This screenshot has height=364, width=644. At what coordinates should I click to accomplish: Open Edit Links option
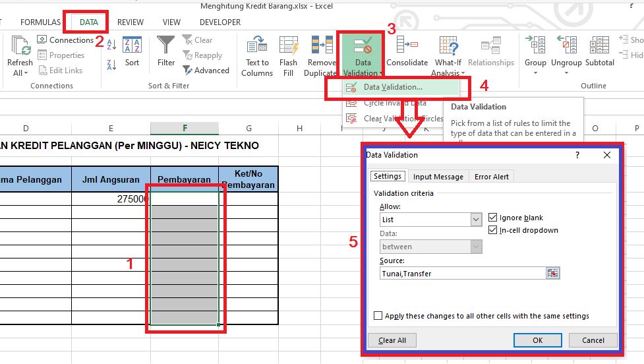pyautogui.click(x=60, y=71)
